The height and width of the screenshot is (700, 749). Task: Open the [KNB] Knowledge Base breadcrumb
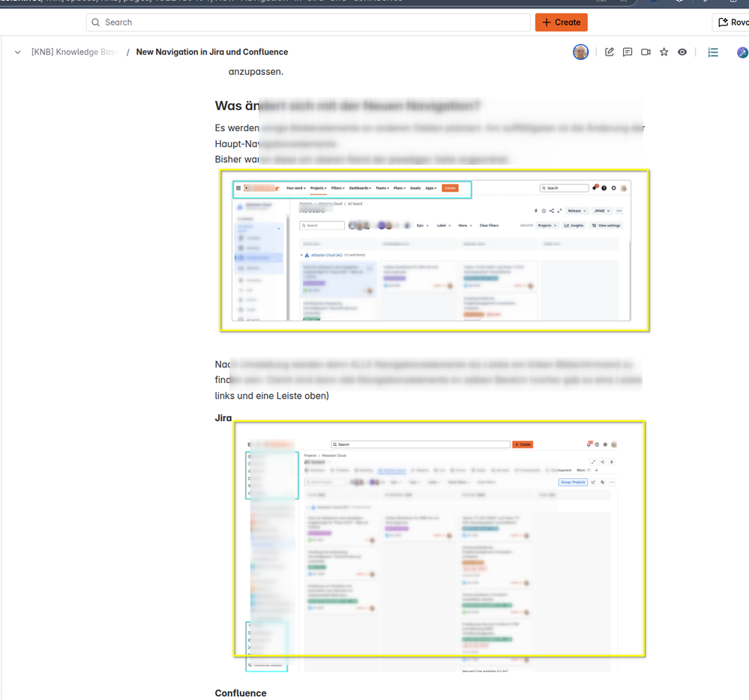(x=74, y=52)
